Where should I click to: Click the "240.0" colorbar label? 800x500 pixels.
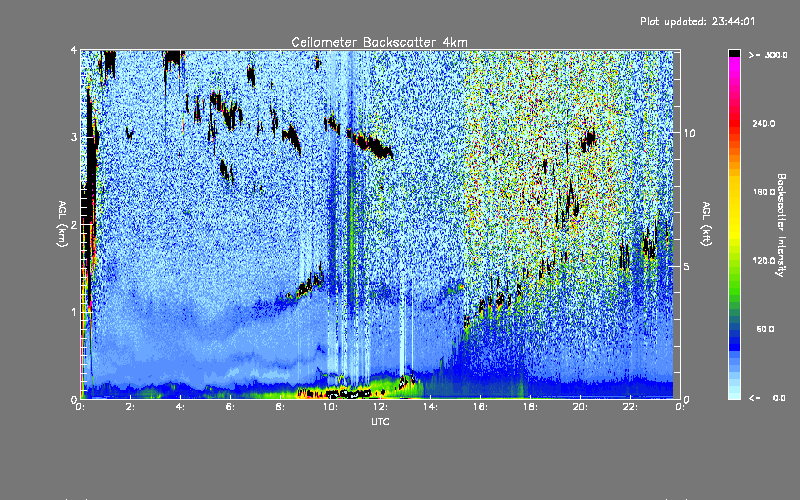(x=764, y=123)
